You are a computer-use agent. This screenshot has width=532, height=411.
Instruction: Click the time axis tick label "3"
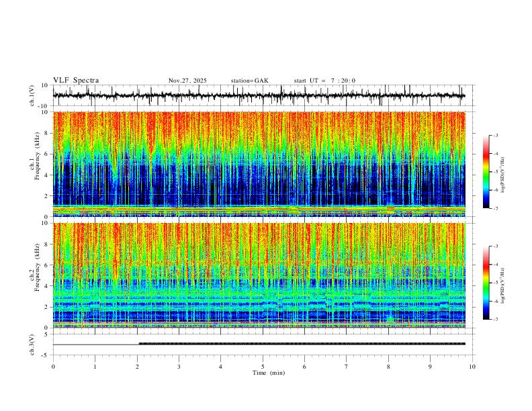tap(179, 367)
